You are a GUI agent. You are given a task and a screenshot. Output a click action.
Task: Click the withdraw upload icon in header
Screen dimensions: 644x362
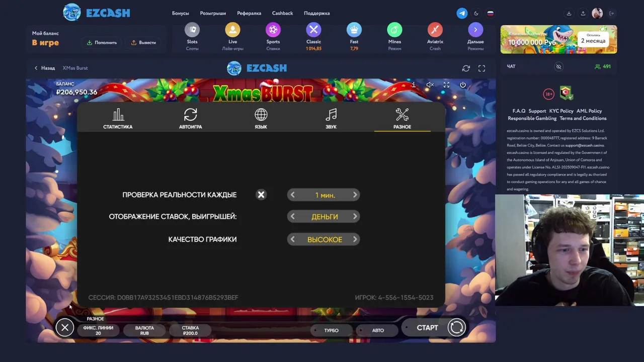[583, 14]
